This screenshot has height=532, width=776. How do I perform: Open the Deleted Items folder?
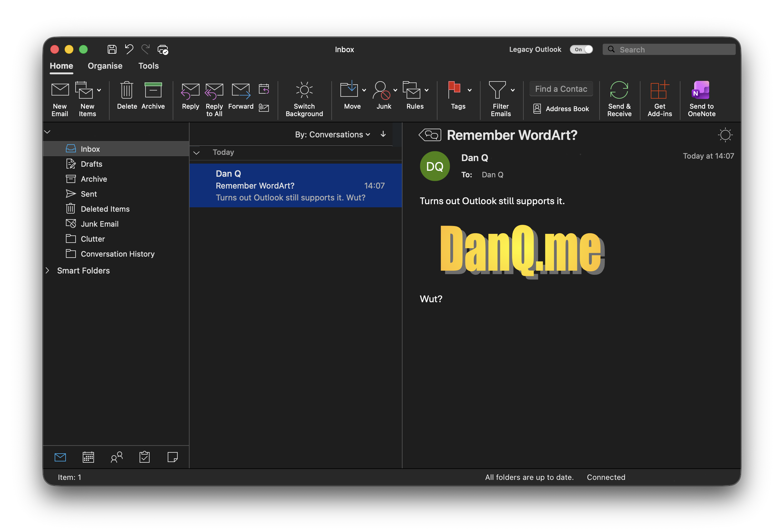[x=116, y=209]
